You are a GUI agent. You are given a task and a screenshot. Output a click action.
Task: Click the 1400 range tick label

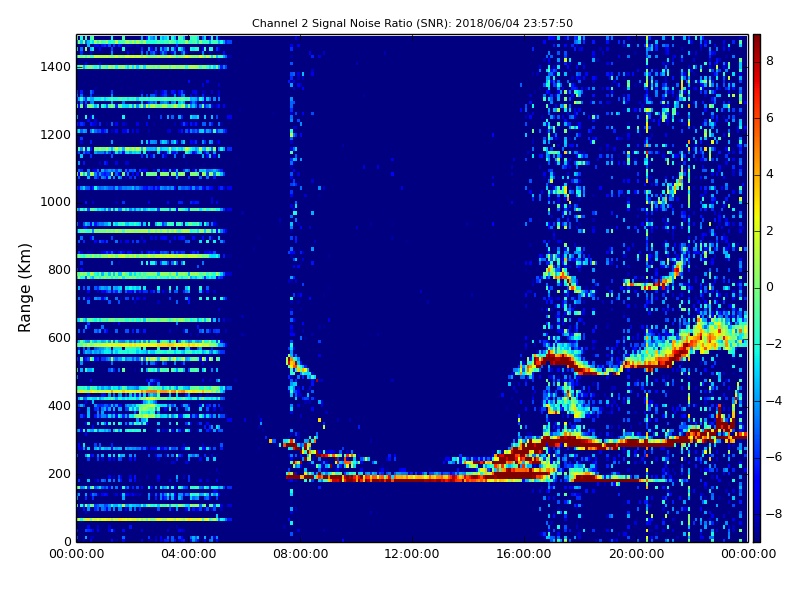pyautogui.click(x=56, y=66)
